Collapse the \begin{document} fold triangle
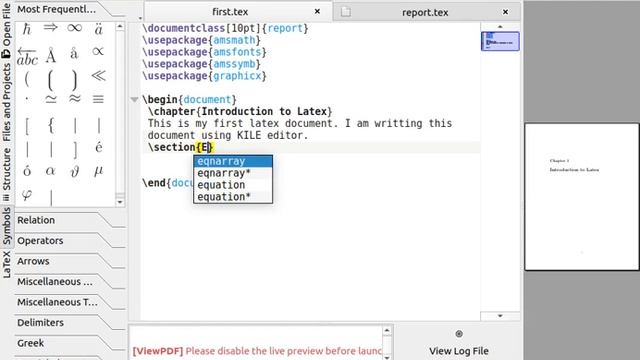Screen dimensions: 640x360 point(134,100)
